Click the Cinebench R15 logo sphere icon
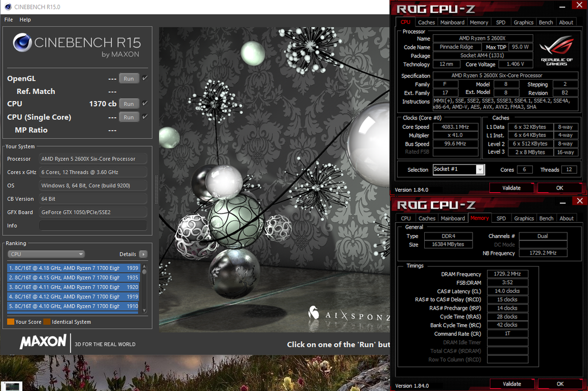The width and height of the screenshot is (588, 391). pos(22,42)
